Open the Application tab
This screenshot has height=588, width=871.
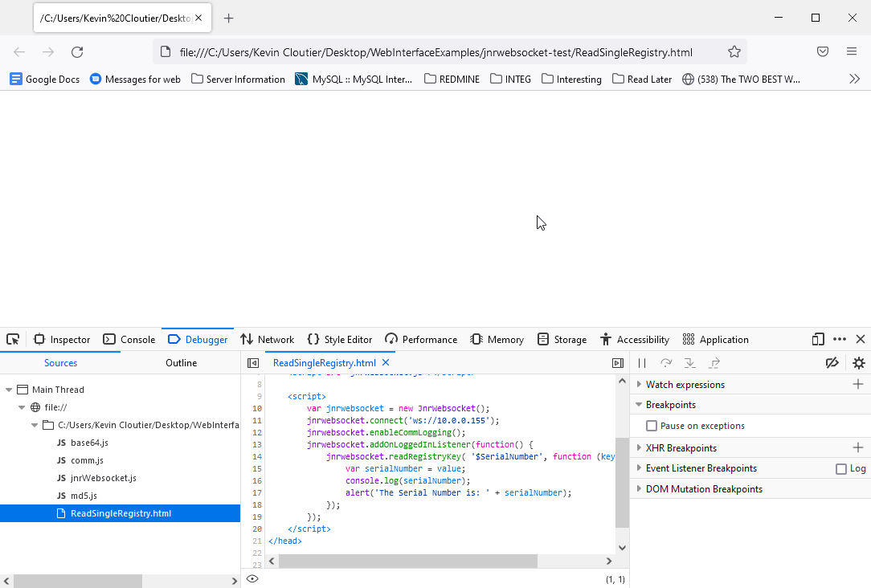715,339
